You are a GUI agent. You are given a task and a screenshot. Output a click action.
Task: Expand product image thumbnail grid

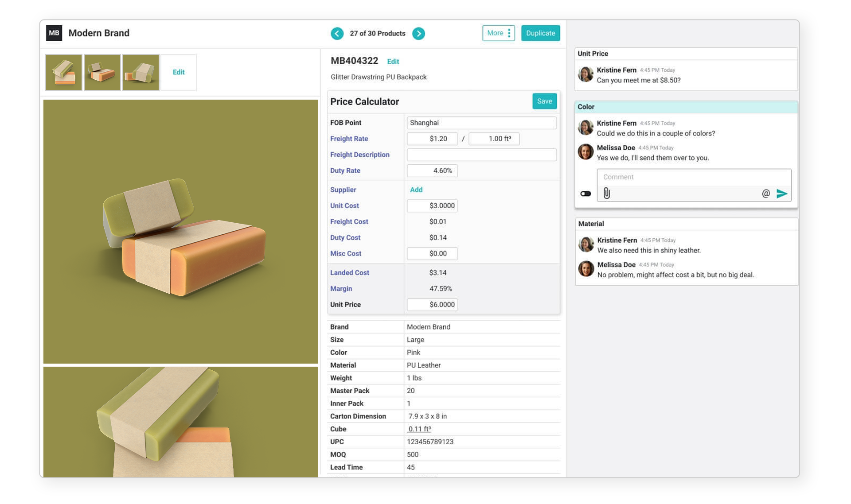click(x=178, y=72)
